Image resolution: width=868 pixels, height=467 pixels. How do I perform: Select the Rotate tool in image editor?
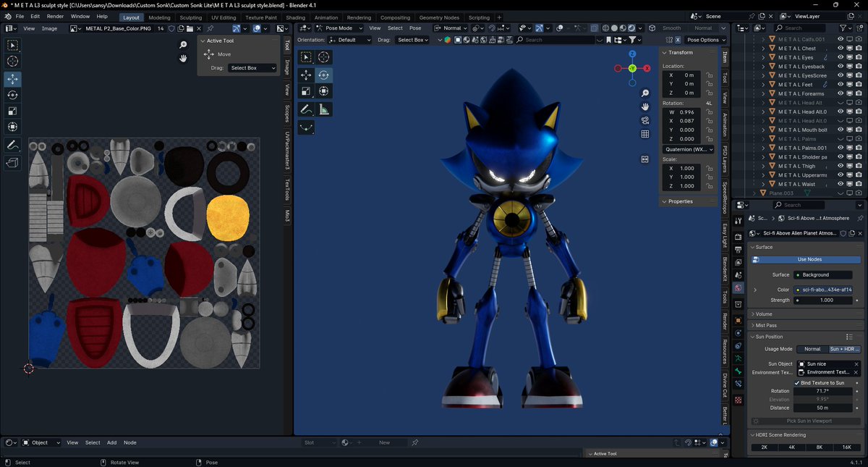pyautogui.click(x=13, y=95)
